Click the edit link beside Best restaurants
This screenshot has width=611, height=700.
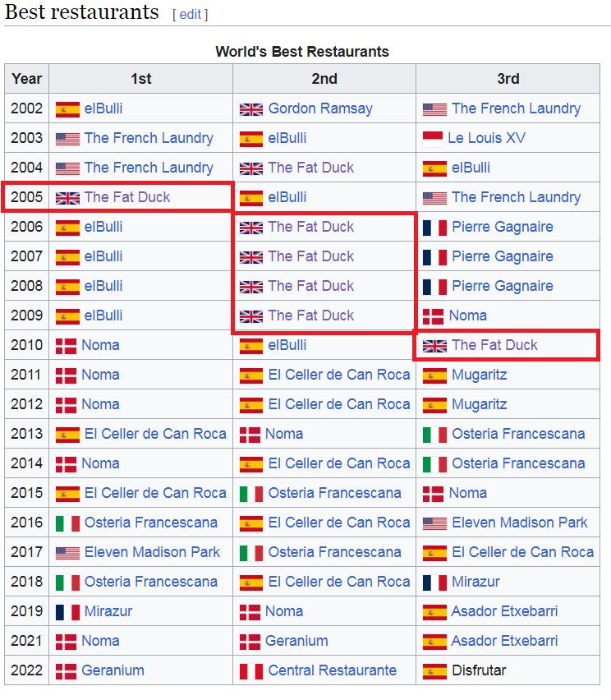[x=191, y=14]
